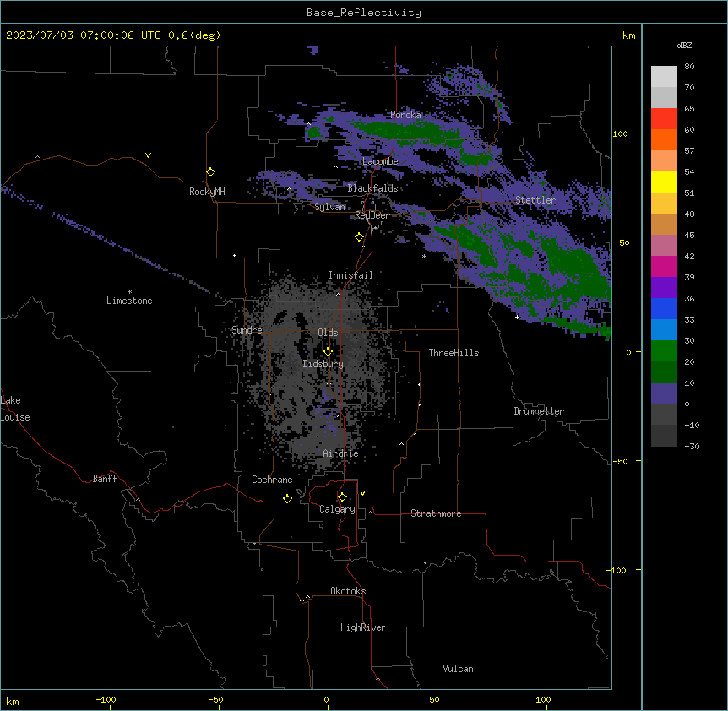
Task: Pick the slate purple 10-0 dBZ swatch
Action: coord(664,393)
